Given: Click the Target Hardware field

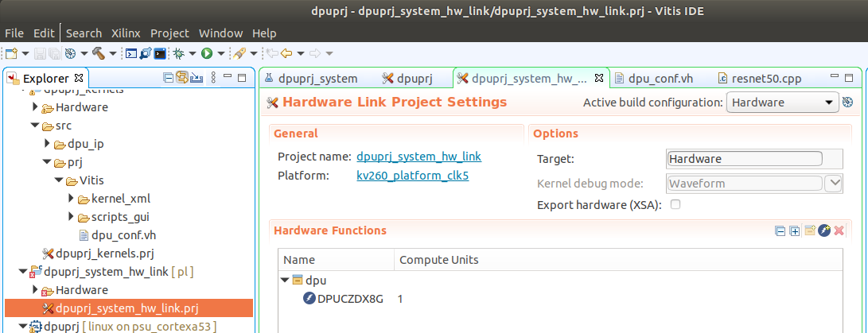Looking at the screenshot, I should (x=745, y=159).
